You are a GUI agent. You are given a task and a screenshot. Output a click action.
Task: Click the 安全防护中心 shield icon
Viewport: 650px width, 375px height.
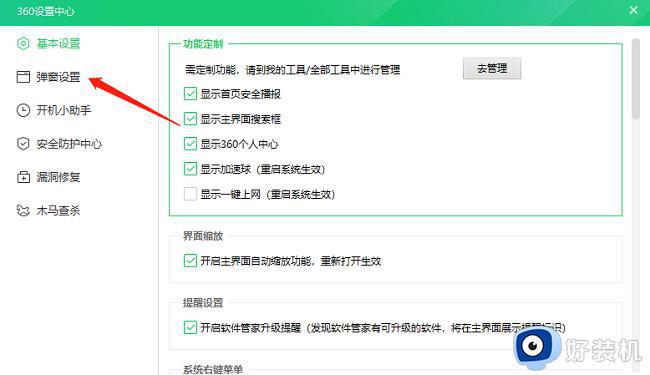[23, 144]
